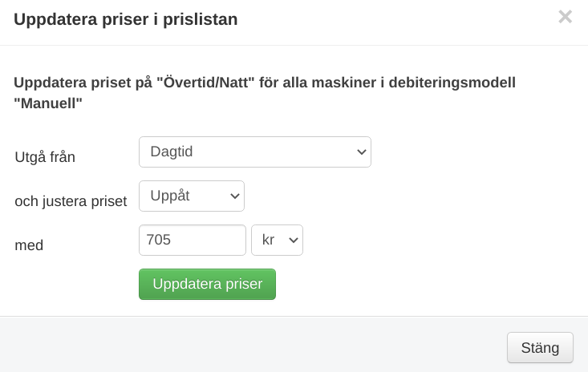Select the "Uppåt" text in second combo box

(170, 196)
